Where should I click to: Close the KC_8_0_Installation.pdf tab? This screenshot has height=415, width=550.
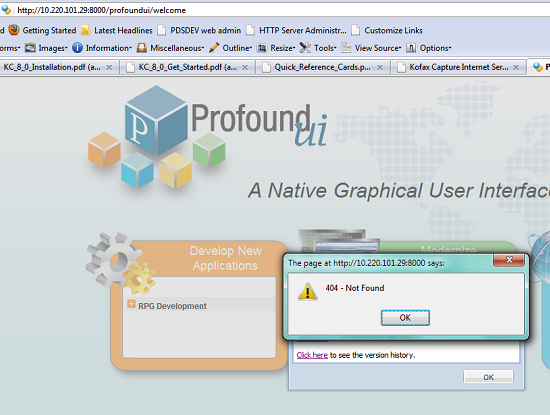coord(109,67)
